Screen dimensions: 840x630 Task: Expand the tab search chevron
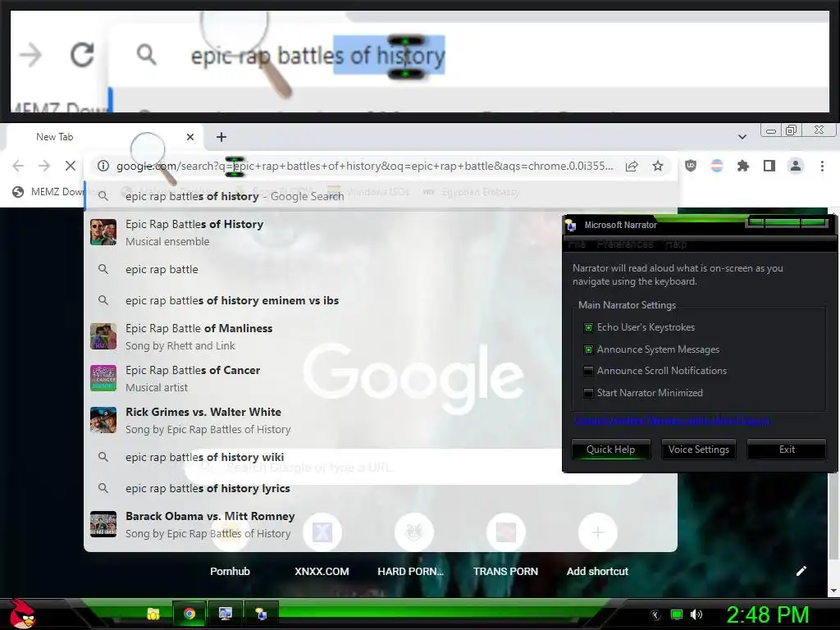coord(742,137)
